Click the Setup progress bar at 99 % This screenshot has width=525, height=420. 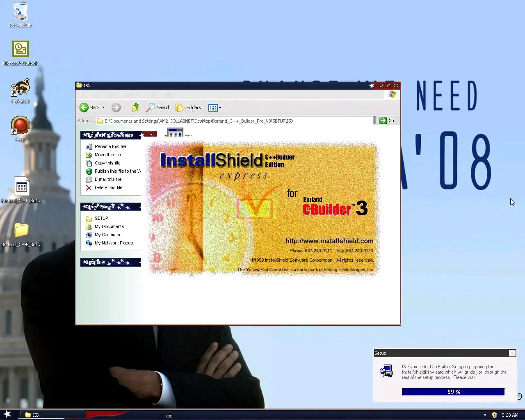[x=453, y=392]
